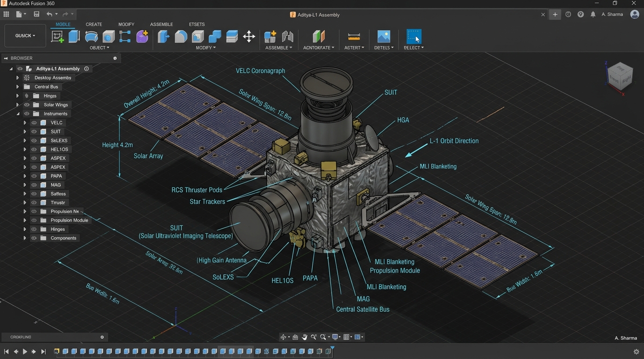Toggle the HEL1OS eye icon
This screenshot has height=359, width=644.
tap(34, 149)
